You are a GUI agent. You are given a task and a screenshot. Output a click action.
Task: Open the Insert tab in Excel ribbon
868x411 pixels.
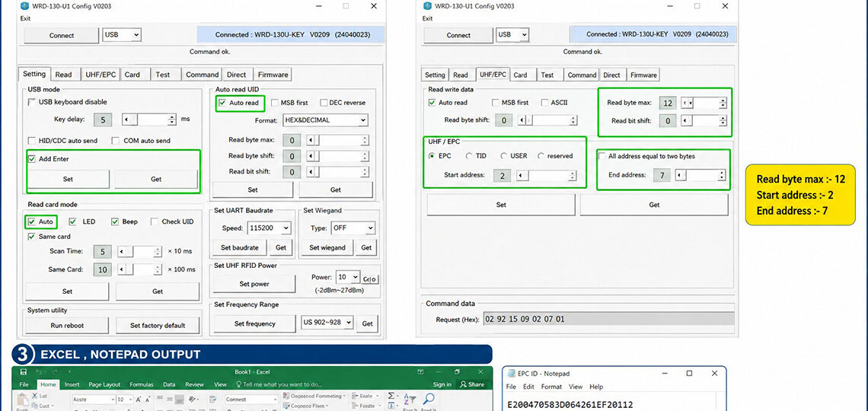(x=72, y=384)
